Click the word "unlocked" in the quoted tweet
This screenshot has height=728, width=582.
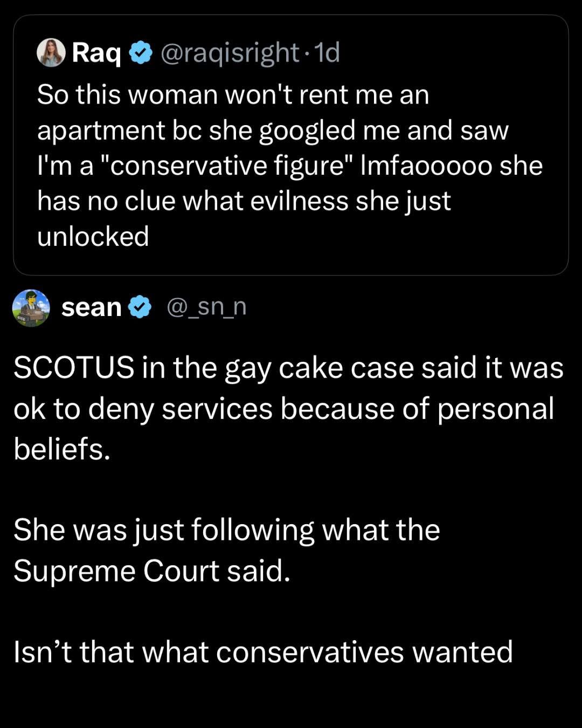point(93,237)
